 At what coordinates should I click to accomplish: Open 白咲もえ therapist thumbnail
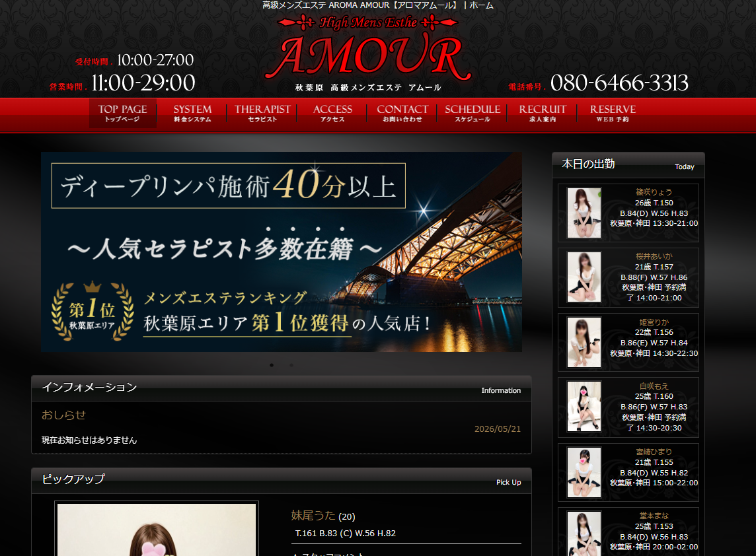tap(584, 407)
